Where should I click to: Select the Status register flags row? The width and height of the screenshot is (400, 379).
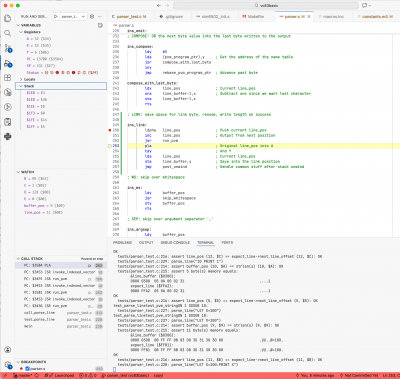(x=61, y=73)
